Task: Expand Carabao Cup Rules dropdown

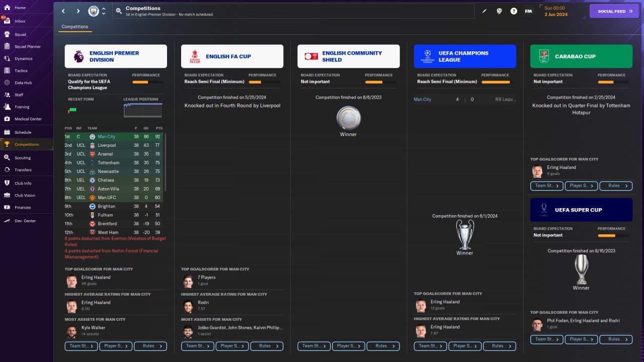Action: [x=616, y=186]
